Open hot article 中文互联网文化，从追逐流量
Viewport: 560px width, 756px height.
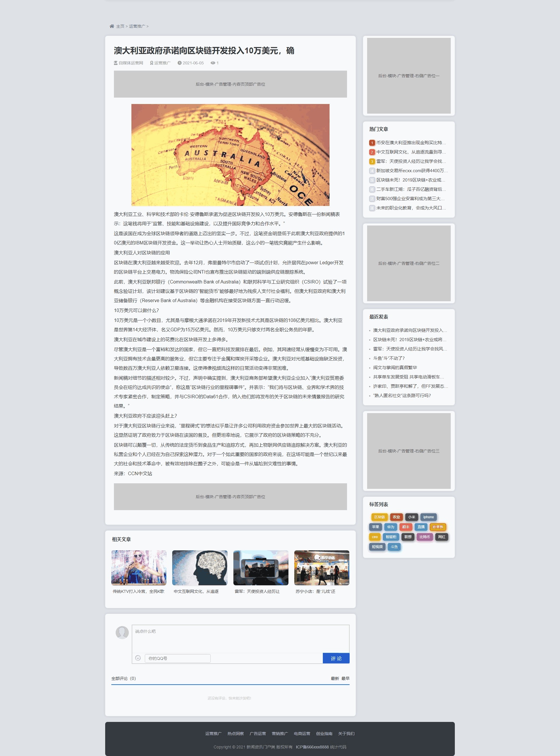pyautogui.click(x=411, y=152)
